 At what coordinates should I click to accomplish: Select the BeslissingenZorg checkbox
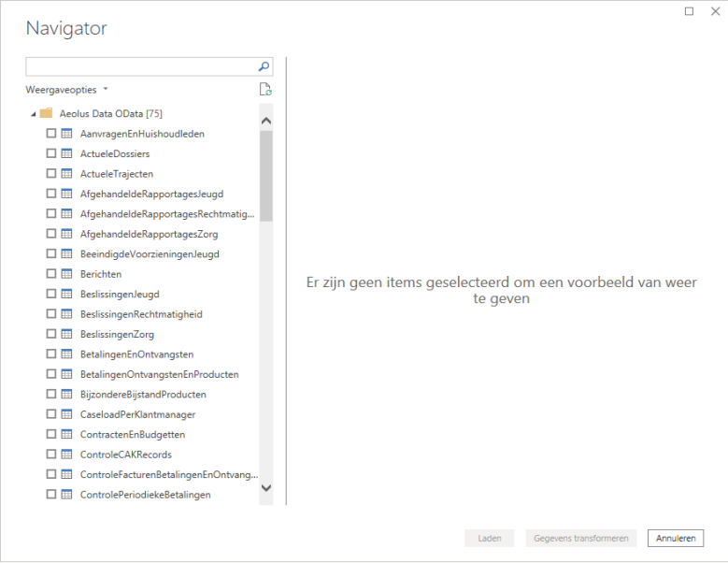51,334
